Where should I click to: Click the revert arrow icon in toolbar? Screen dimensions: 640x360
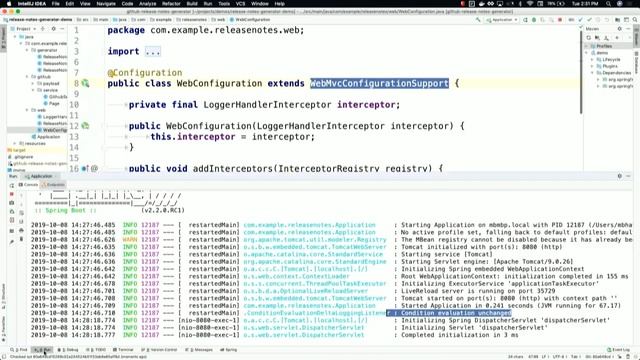coord(607,20)
